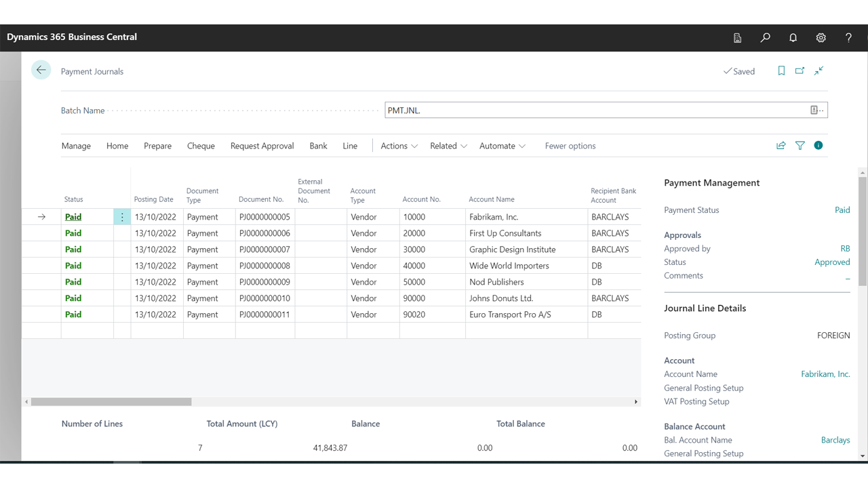Open the Bank menu
Viewport: 868px width, 488px height.
319,146
